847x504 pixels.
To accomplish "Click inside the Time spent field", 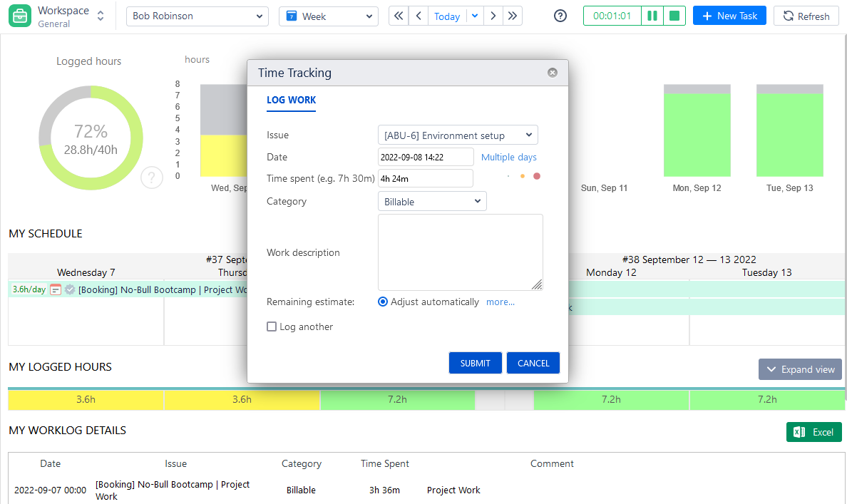I will coord(425,178).
